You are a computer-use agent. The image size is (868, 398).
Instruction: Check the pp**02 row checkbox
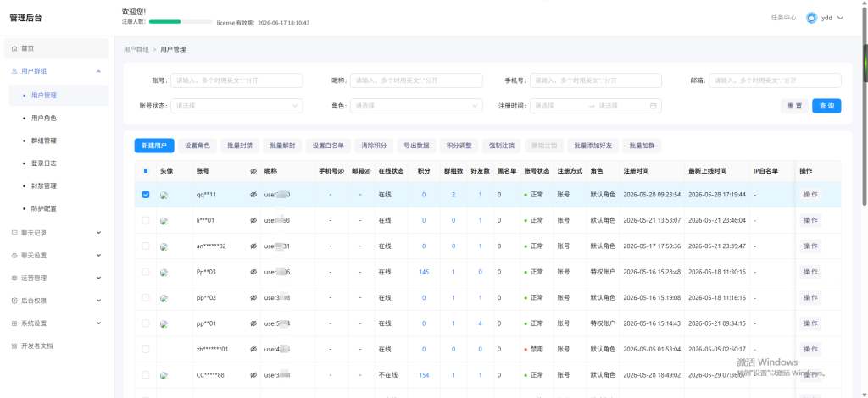[x=146, y=297]
